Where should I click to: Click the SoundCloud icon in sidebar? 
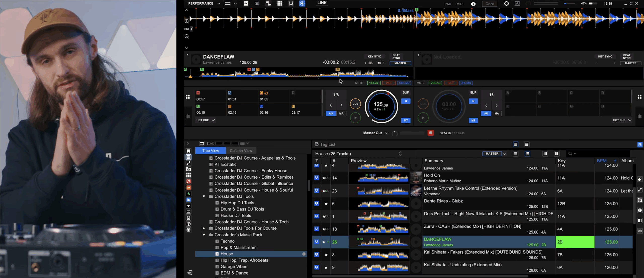(188, 188)
